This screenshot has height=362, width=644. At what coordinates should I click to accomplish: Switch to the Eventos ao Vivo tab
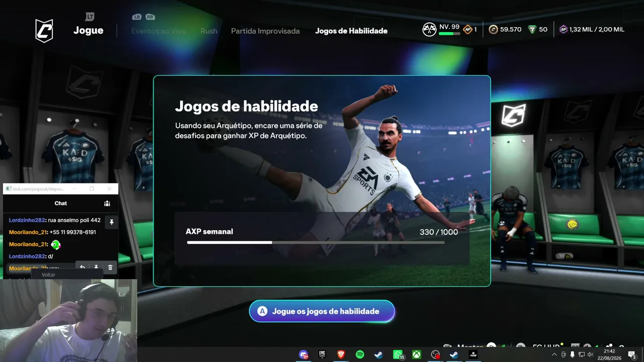click(x=158, y=31)
